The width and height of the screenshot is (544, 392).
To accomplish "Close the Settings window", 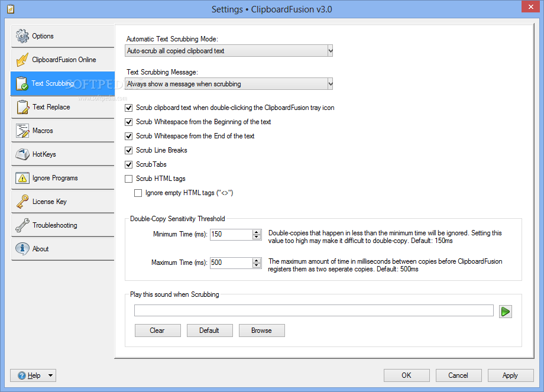I will 531,7.
